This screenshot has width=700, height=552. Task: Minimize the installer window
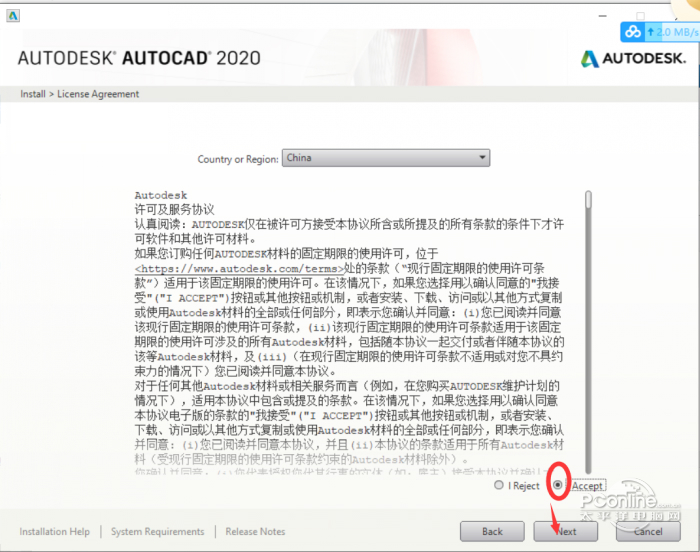pyautogui.click(x=603, y=16)
